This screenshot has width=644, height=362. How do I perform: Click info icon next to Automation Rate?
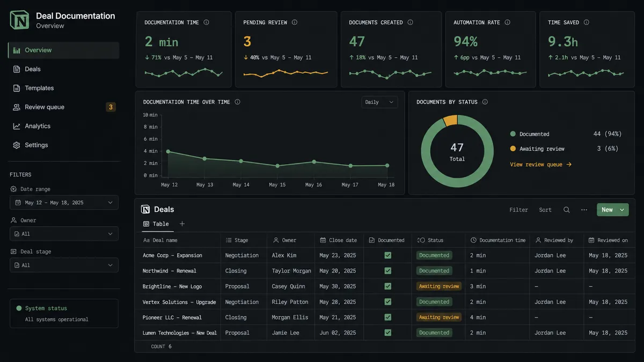pos(508,23)
